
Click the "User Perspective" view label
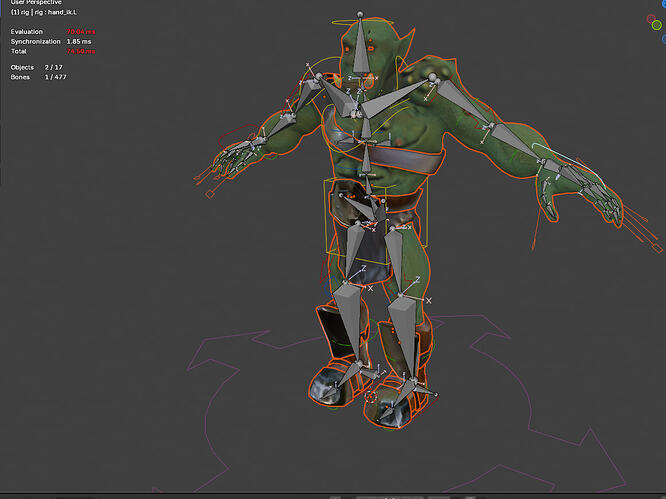pos(36,3)
